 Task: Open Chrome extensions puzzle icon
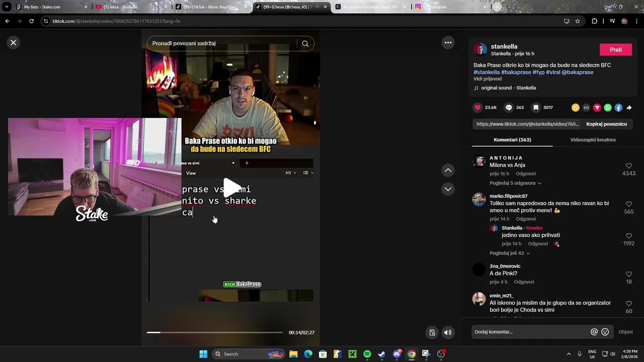[594, 21]
